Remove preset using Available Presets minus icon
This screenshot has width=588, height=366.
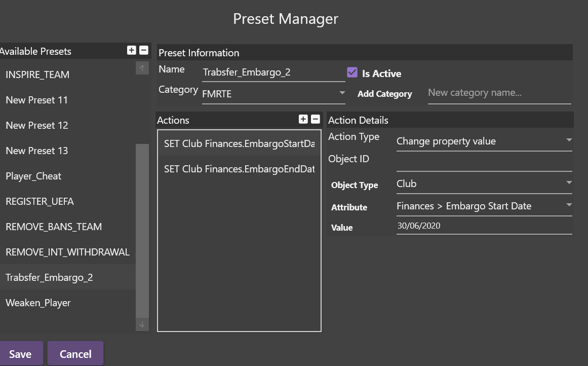pos(144,50)
